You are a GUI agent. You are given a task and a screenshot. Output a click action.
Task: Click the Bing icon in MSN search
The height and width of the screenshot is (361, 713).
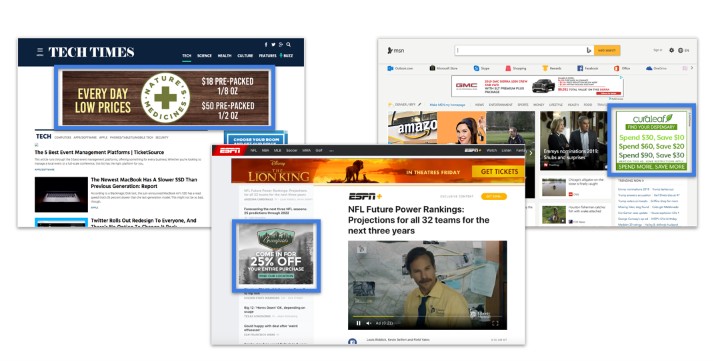point(589,50)
